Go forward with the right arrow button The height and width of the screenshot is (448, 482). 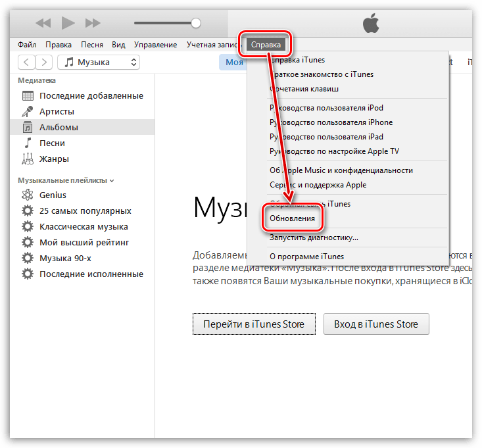pyautogui.click(x=44, y=62)
